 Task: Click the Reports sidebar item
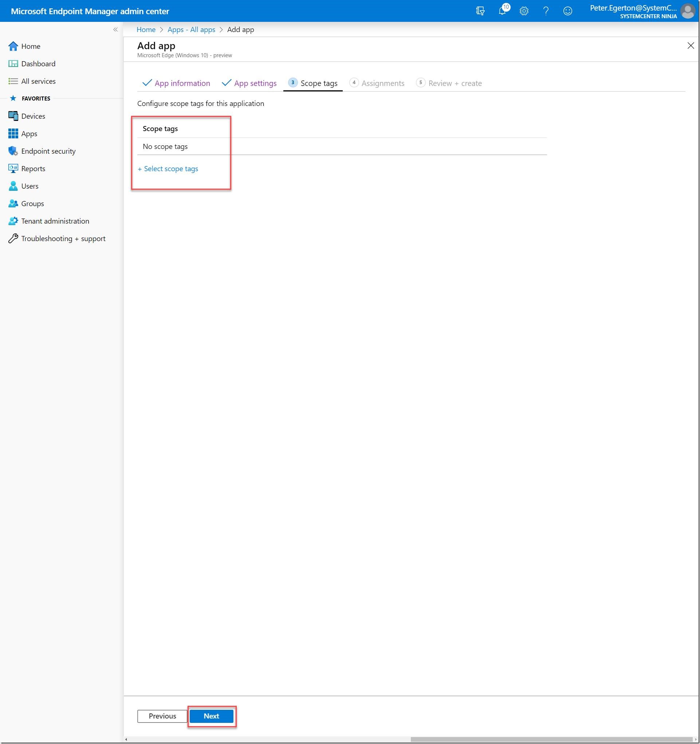(33, 169)
